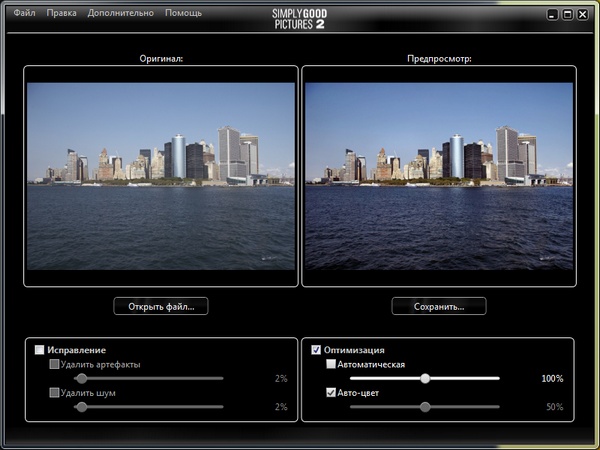Enable the Автоматическая checkbox
The width and height of the screenshot is (600, 450).
pyautogui.click(x=332, y=365)
